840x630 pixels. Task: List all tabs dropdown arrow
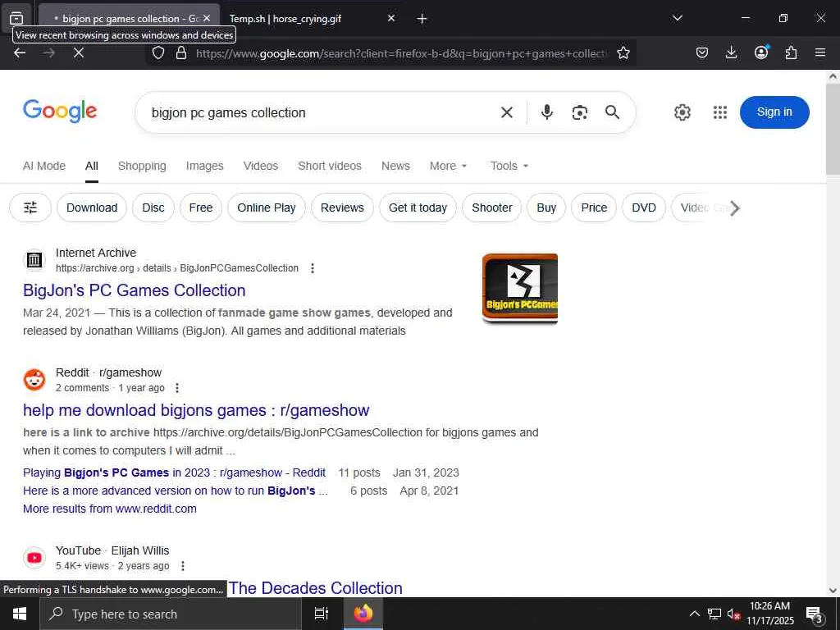[x=677, y=18]
